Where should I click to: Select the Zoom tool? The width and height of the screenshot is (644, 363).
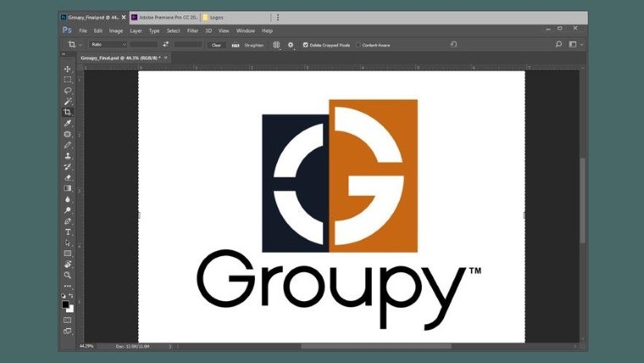click(x=68, y=275)
